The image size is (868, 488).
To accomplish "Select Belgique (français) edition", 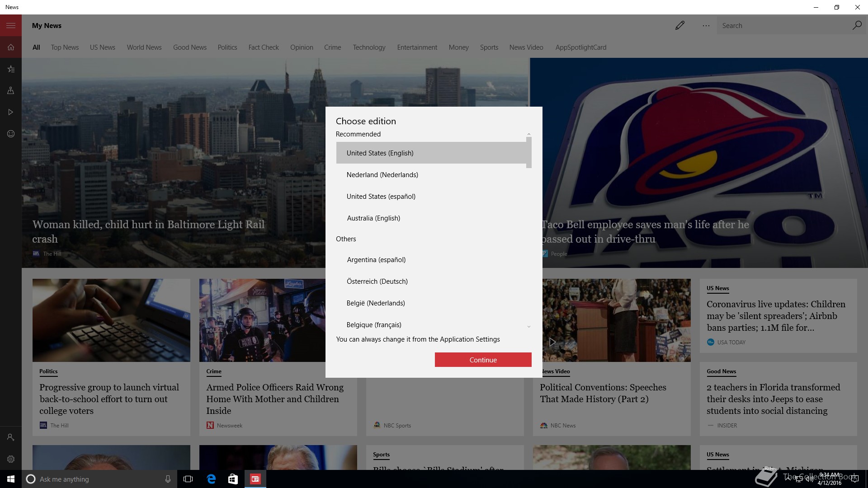I will [x=431, y=324].
